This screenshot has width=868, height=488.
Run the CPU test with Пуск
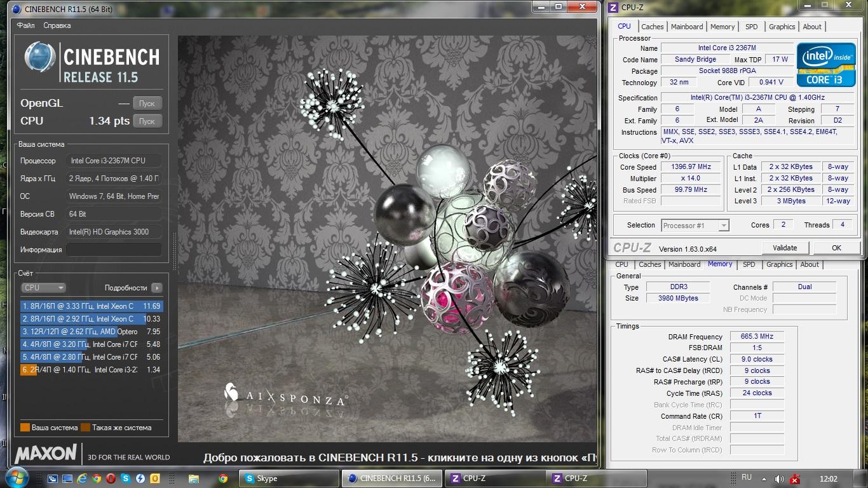[147, 121]
